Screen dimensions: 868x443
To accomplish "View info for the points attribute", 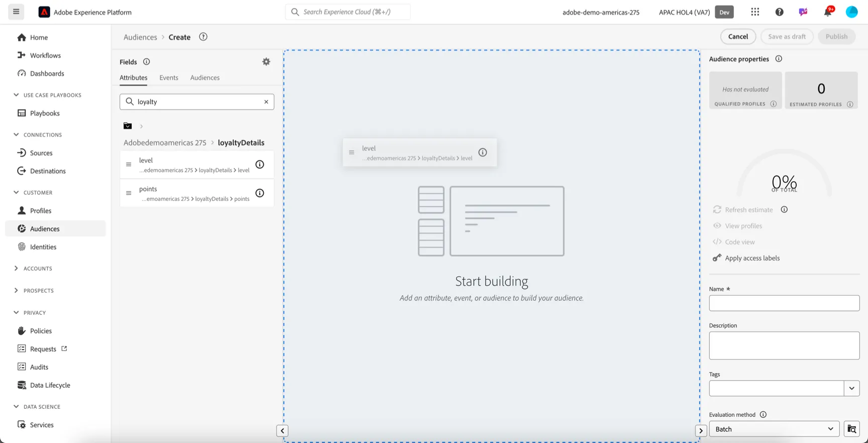I will pos(260,193).
